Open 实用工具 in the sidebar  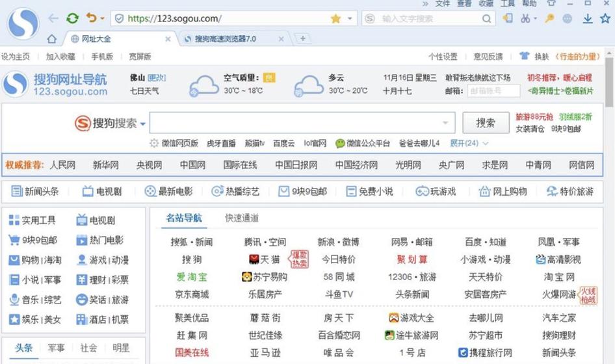[x=32, y=220]
